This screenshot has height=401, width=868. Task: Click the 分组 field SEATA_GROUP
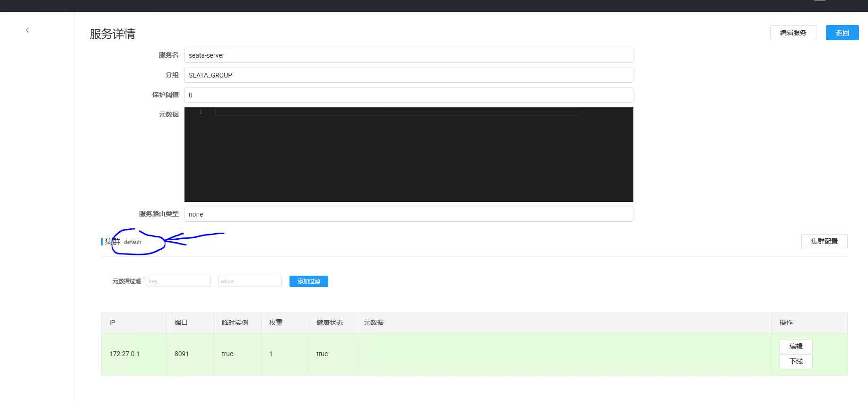click(x=408, y=75)
